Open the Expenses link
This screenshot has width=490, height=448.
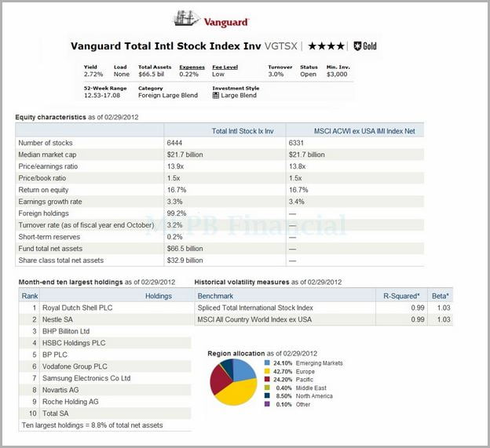192,67
